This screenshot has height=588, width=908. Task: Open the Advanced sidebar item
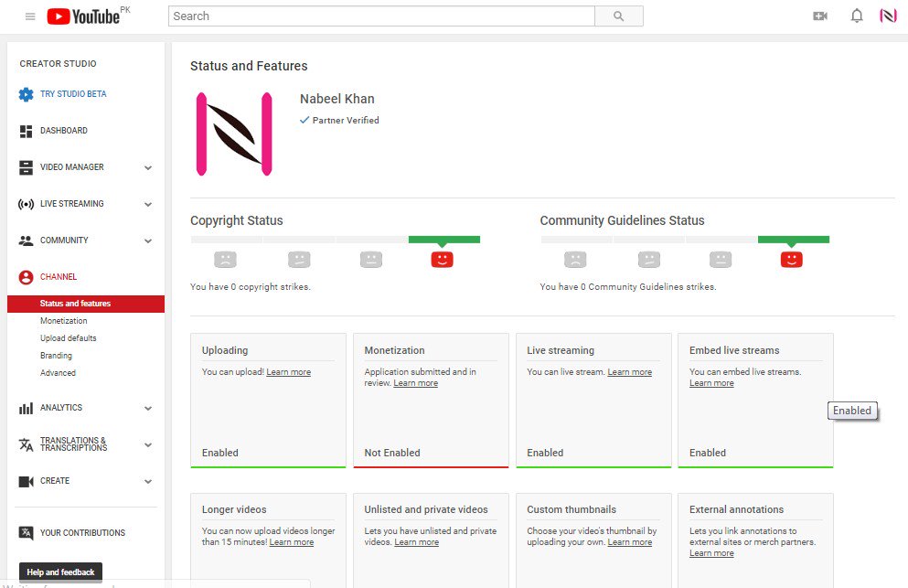point(58,372)
